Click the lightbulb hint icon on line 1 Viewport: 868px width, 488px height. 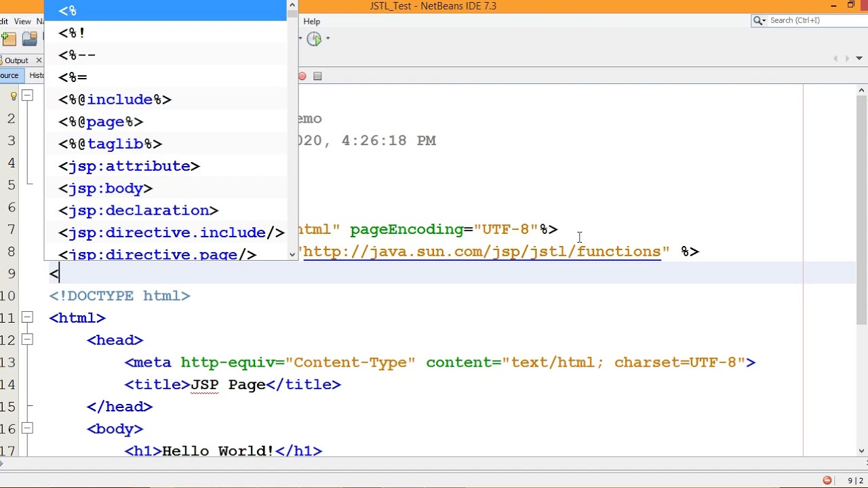(x=13, y=96)
